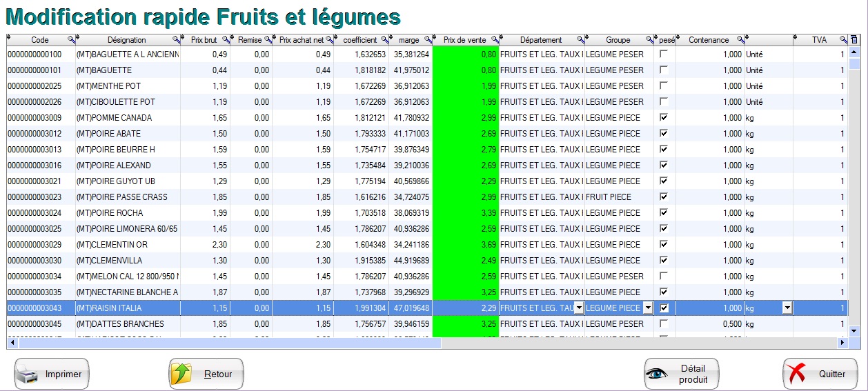This screenshot has width=868, height=391.
Task: Click the magnifier icon in Désignation header
Action: coord(175,40)
